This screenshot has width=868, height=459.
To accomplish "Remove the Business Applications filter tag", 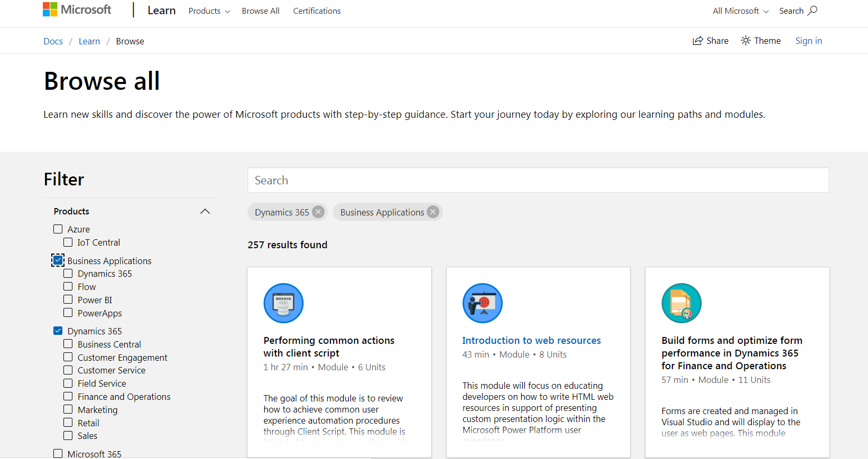I will pos(433,212).
